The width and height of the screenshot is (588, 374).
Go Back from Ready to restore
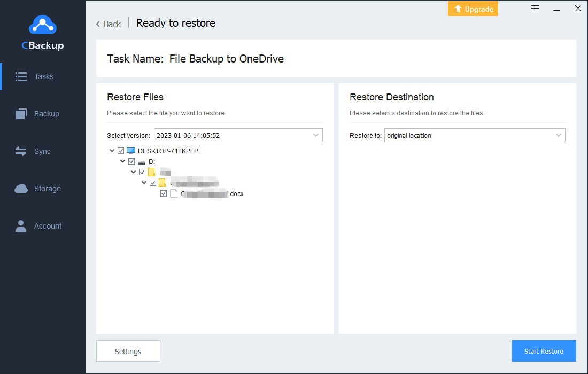click(x=109, y=24)
